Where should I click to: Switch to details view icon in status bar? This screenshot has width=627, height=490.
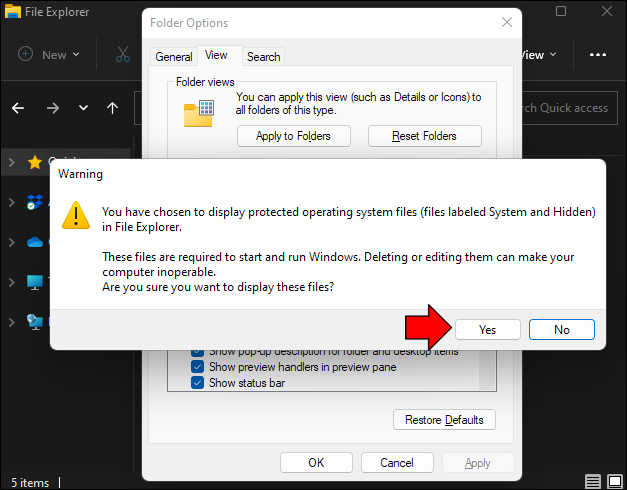click(593, 482)
